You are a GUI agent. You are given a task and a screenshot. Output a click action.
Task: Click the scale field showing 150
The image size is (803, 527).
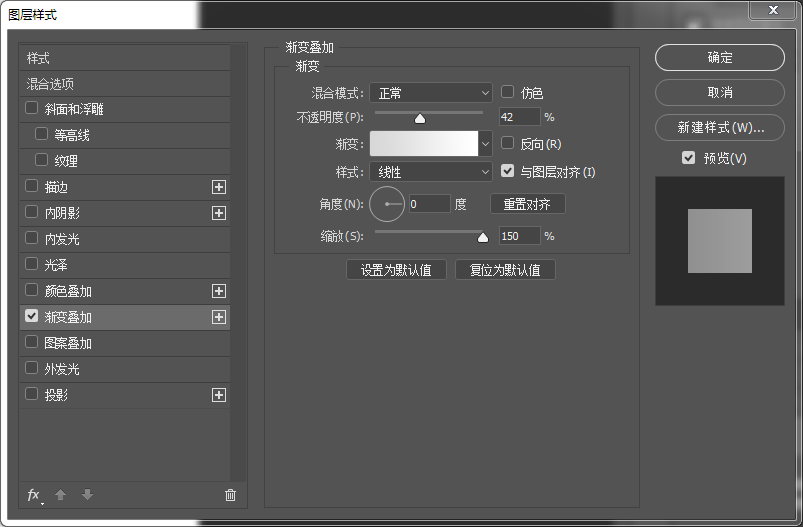click(519, 236)
